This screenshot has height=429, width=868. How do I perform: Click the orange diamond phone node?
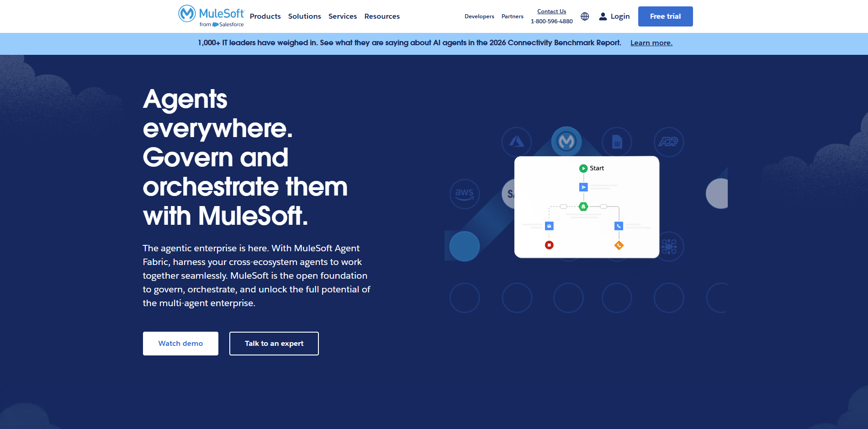click(x=619, y=245)
